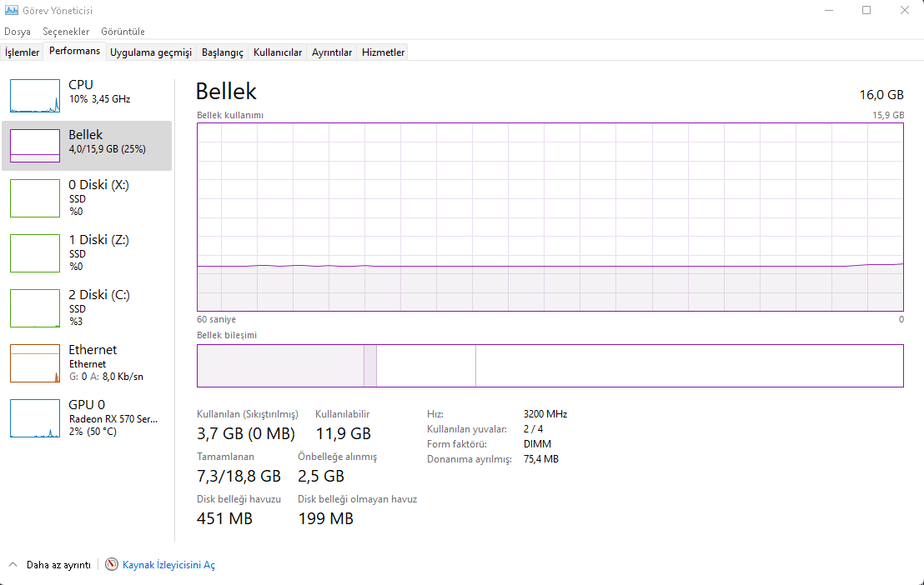This screenshot has width=924, height=585.
Task: Switch to the İşlemler tab
Action: 22,52
